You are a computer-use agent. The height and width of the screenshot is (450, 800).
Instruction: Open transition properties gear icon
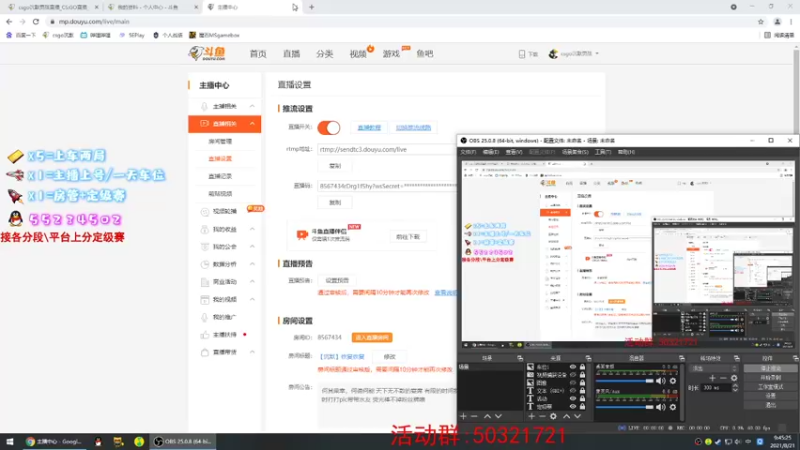point(734,378)
